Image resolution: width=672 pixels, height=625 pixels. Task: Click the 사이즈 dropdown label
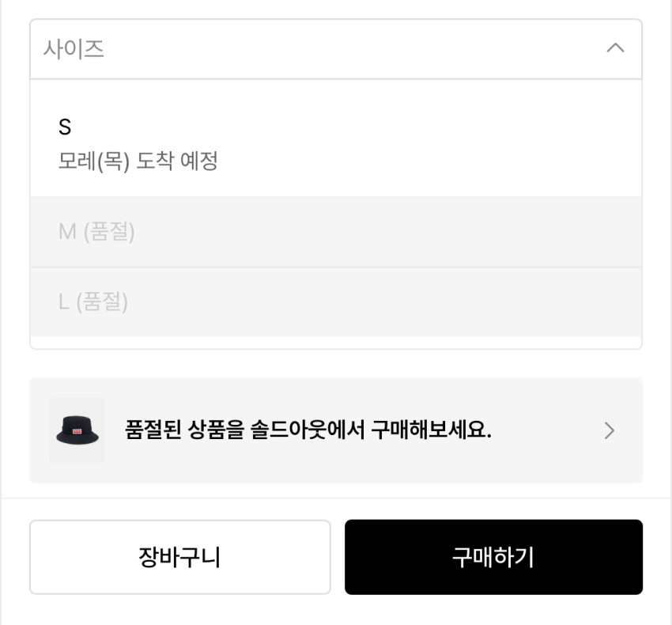click(74, 49)
